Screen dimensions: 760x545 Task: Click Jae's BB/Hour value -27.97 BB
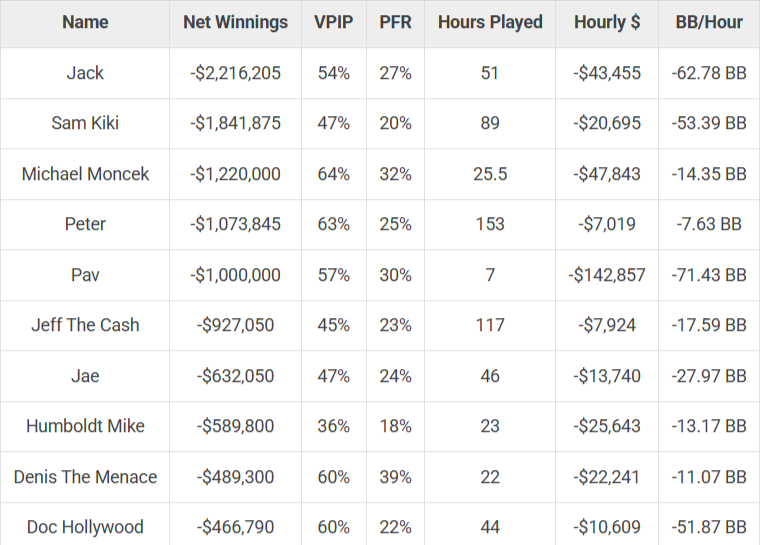pyautogui.click(x=708, y=376)
